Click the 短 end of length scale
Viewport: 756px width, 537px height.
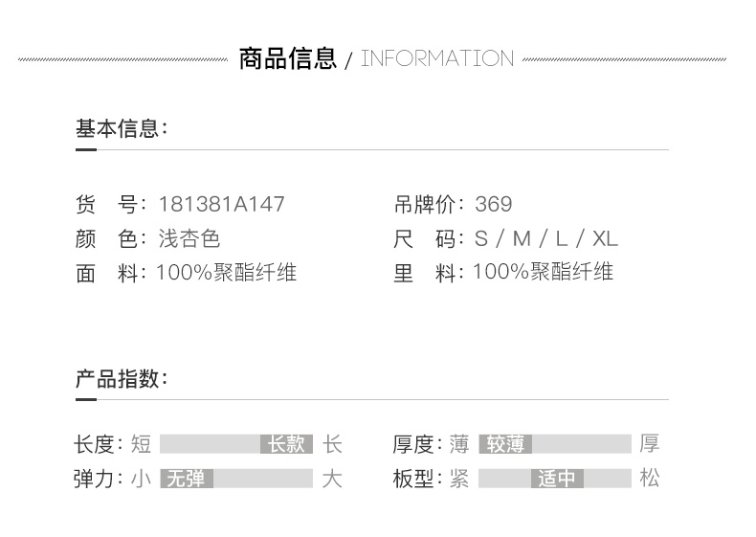pos(141,444)
